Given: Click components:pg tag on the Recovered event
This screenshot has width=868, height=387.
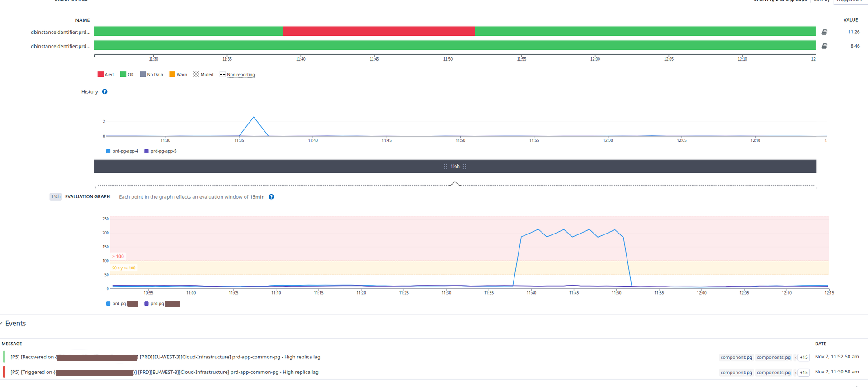Looking at the screenshot, I should [774, 358].
